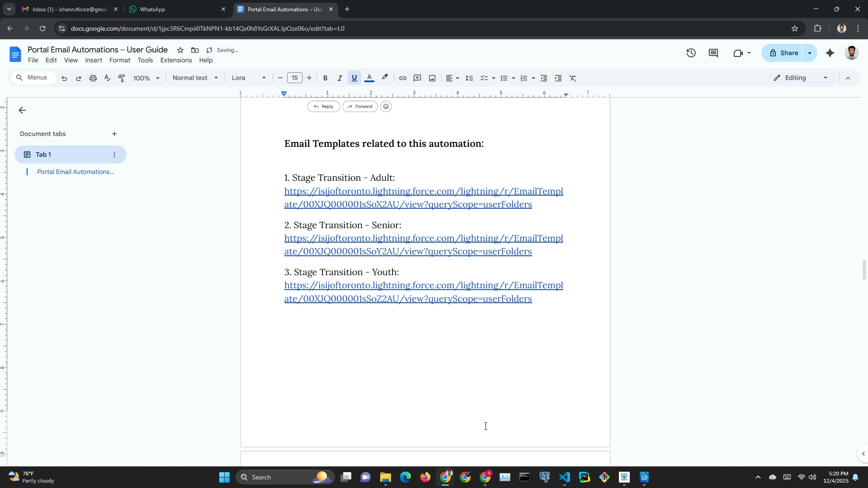Open the Normal text style dropdown
The height and width of the screenshot is (488, 868).
click(x=195, y=78)
